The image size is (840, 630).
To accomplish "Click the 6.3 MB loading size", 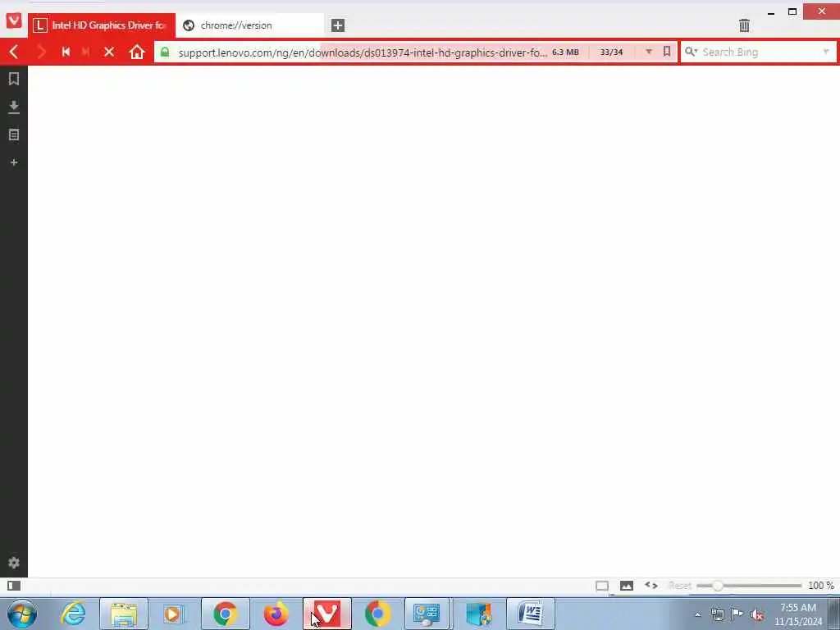I will [565, 52].
